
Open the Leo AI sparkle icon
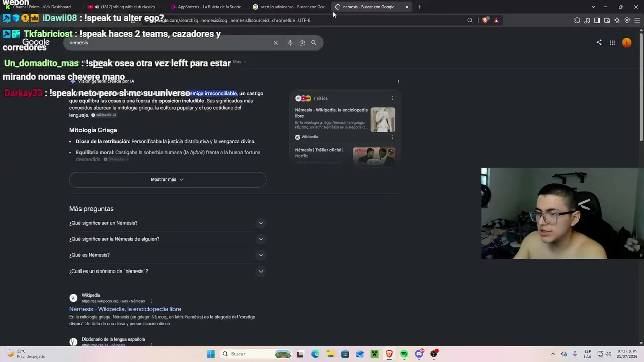[617, 20]
